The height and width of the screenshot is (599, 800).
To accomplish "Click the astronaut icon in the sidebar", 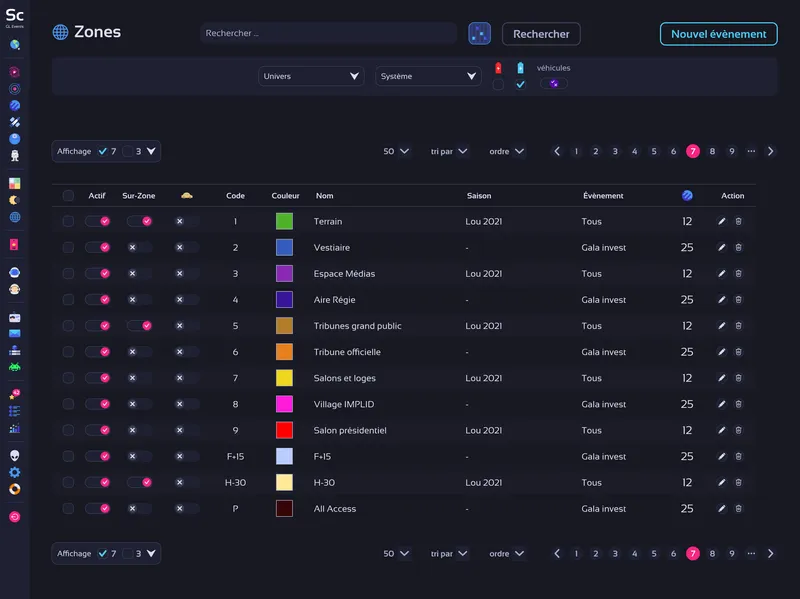I will (15, 272).
